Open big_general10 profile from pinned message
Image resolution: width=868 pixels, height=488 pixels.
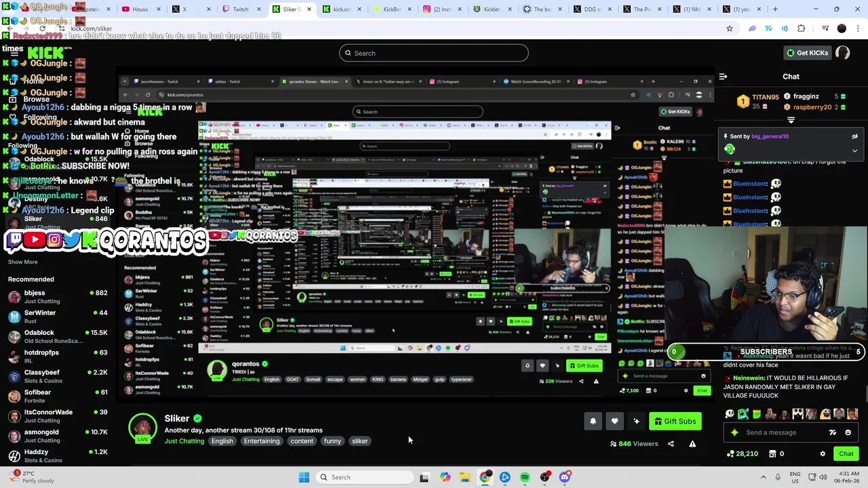point(770,136)
